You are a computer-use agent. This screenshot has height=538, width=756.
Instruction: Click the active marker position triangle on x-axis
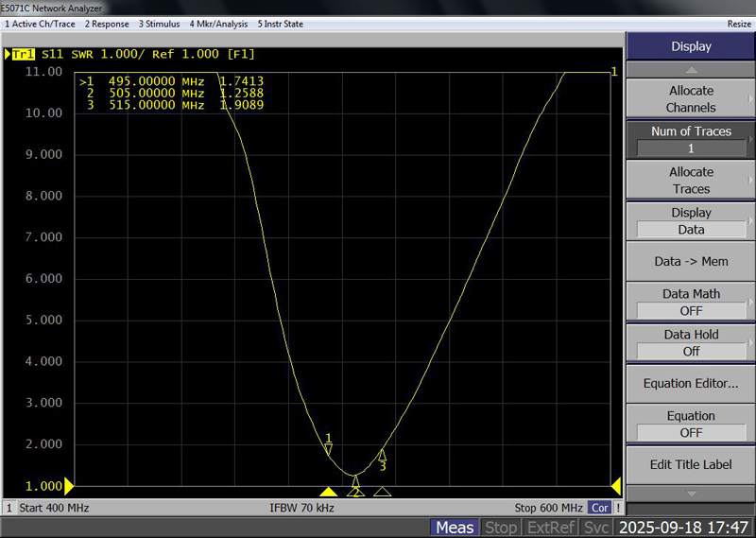pos(328,492)
